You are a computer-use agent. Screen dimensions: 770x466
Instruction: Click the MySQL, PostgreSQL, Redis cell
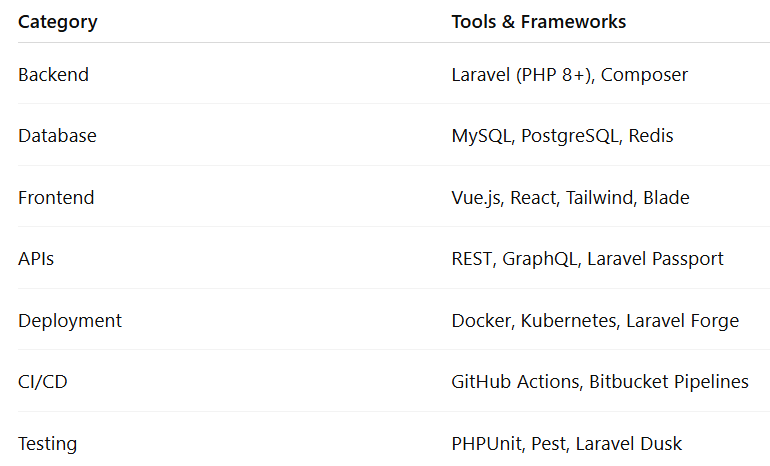click(x=562, y=136)
